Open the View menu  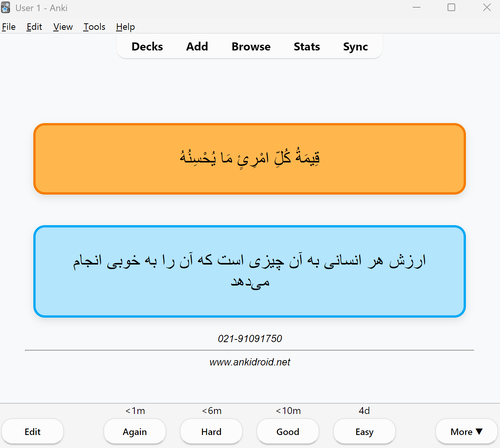coord(63,27)
